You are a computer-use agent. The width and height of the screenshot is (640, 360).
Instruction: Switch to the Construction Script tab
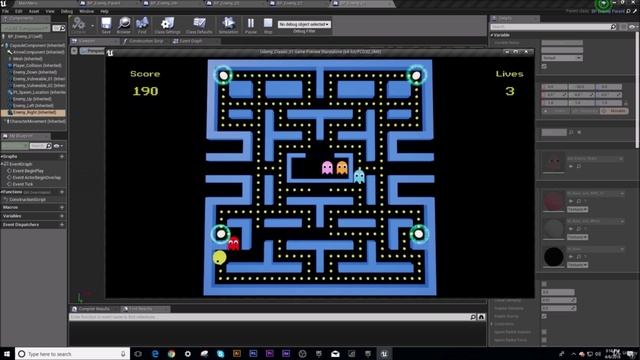coord(145,41)
